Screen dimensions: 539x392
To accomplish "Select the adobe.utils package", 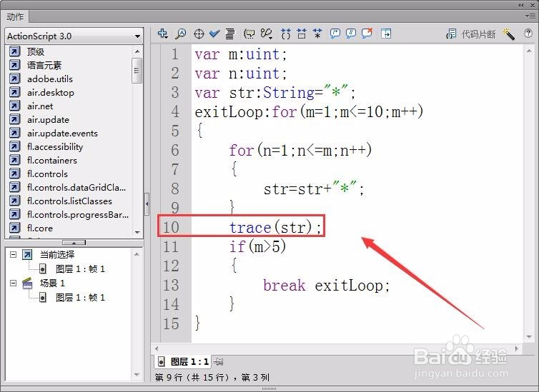I will click(50, 79).
